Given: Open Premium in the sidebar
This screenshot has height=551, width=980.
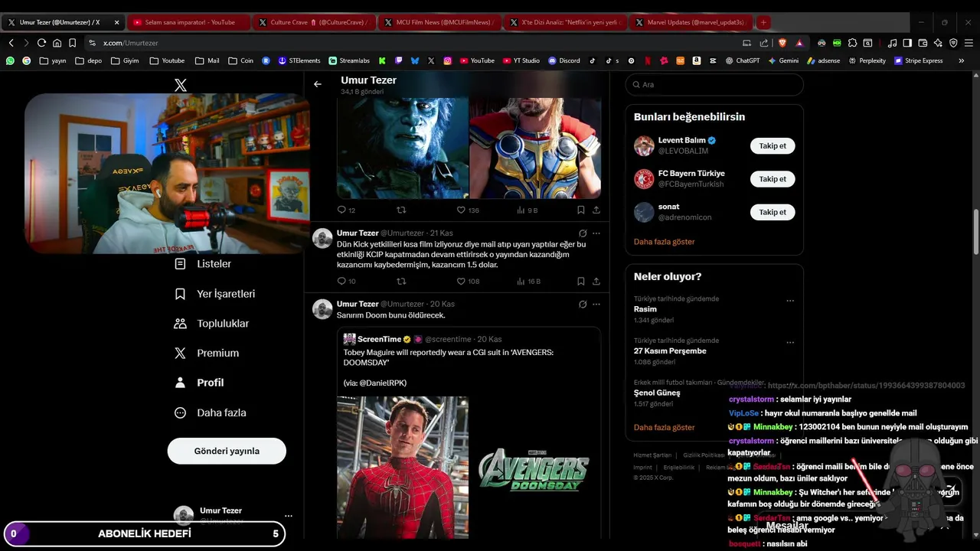Looking at the screenshot, I should click(207, 353).
